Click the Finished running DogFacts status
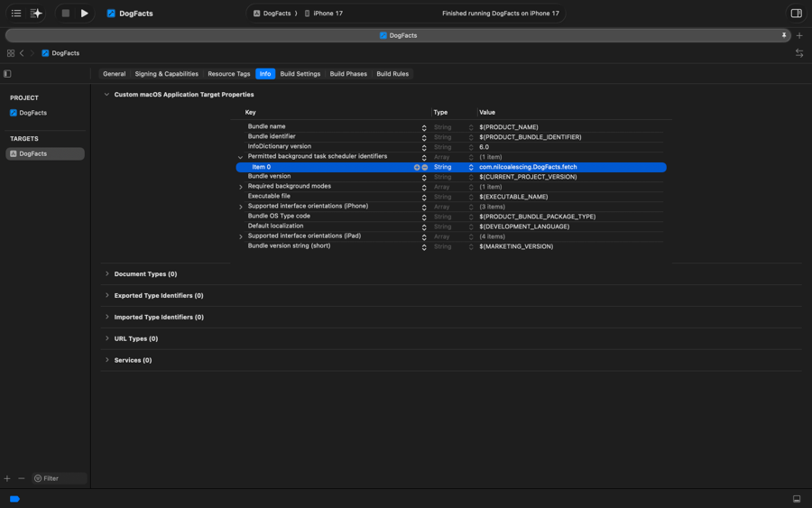The image size is (812, 508). 500,14
